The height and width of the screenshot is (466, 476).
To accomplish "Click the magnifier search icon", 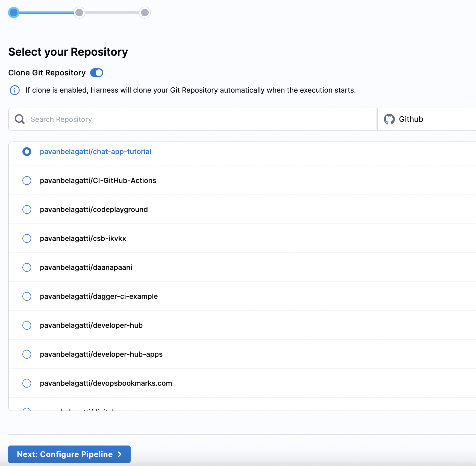I will (20, 119).
